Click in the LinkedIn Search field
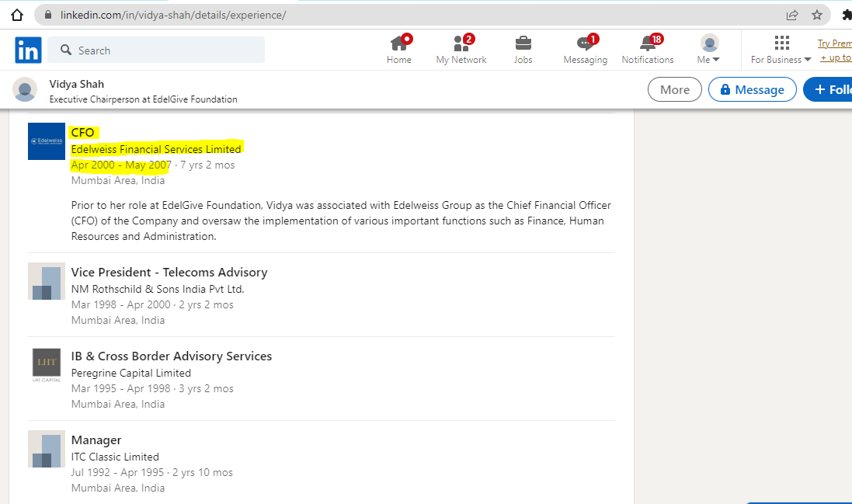Screen dimensions: 852x504 click(156, 50)
